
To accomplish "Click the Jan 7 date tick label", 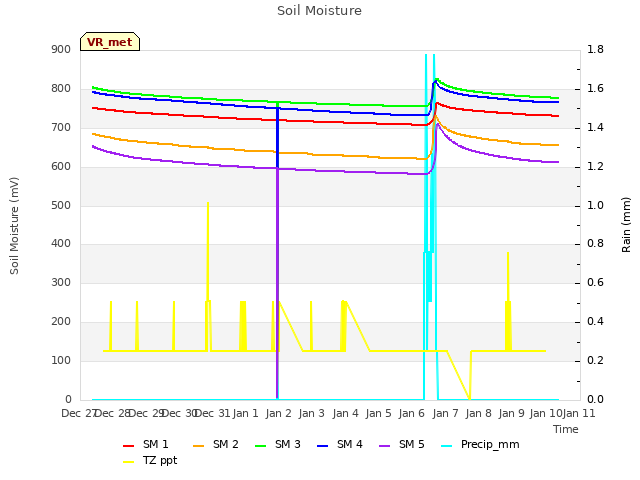I will pos(445,413).
